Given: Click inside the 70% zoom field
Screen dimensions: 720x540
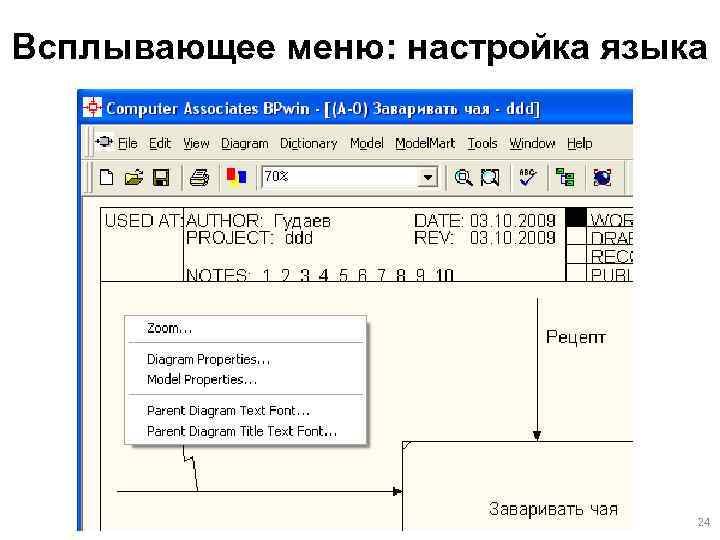Looking at the screenshot, I should pyautogui.click(x=340, y=177).
